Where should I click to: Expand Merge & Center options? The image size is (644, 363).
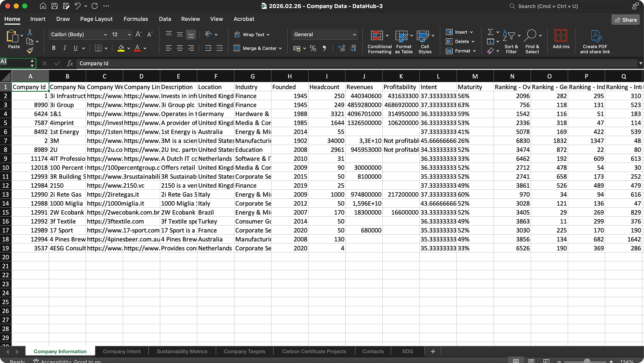[x=280, y=48]
